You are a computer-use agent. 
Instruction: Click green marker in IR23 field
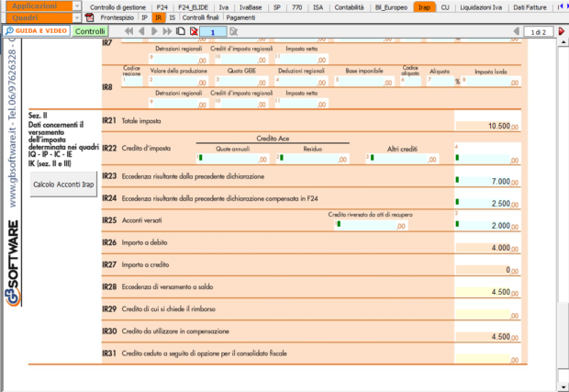(459, 181)
